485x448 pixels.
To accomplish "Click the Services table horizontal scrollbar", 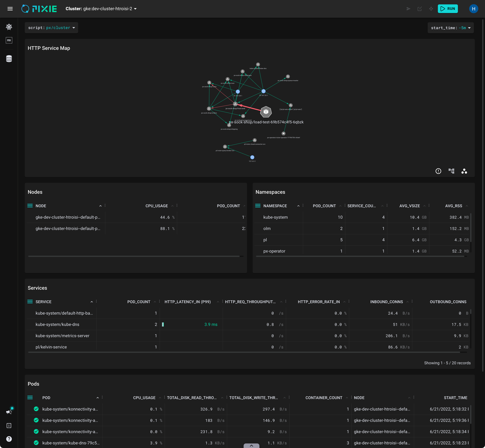I will click(242, 352).
